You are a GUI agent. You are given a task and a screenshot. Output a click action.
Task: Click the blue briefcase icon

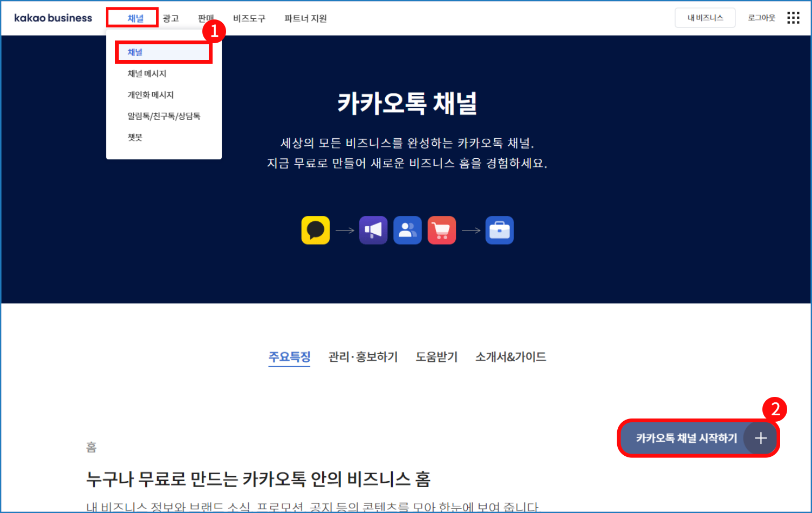tap(499, 230)
